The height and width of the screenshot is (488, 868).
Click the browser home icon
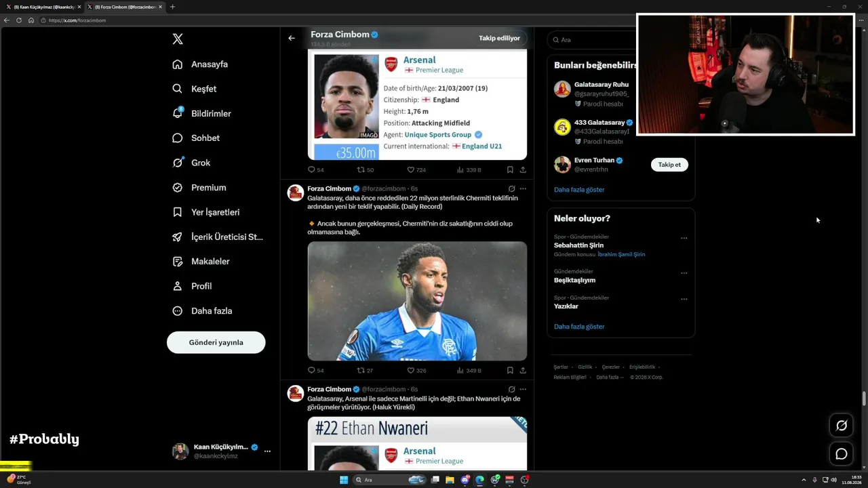(x=31, y=20)
